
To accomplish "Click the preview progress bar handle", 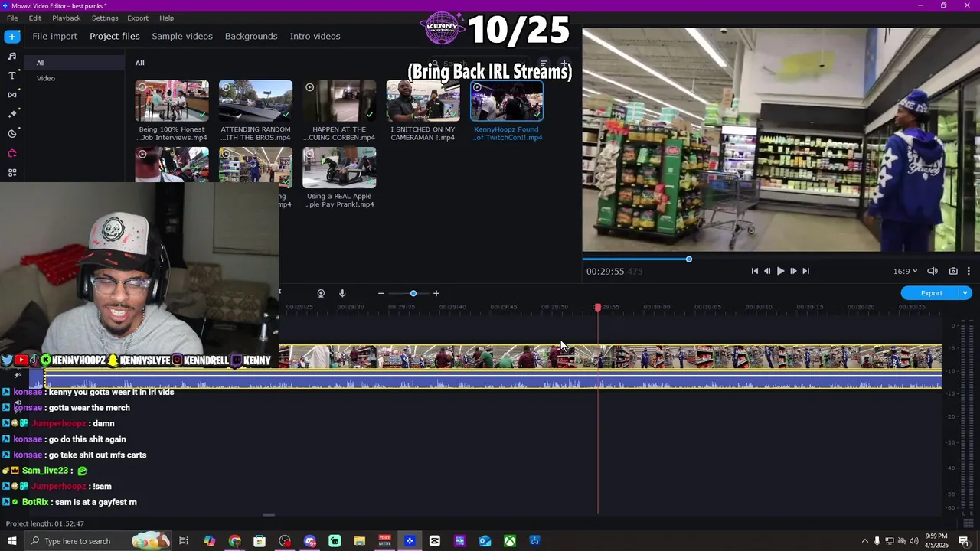I will pyautogui.click(x=688, y=259).
